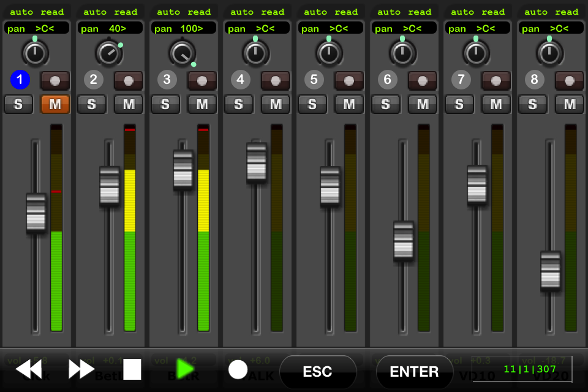Start playback with the green play button
588x392 pixels.
click(185, 369)
